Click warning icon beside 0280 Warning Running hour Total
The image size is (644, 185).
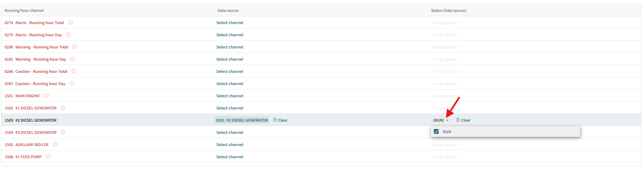tap(75, 47)
